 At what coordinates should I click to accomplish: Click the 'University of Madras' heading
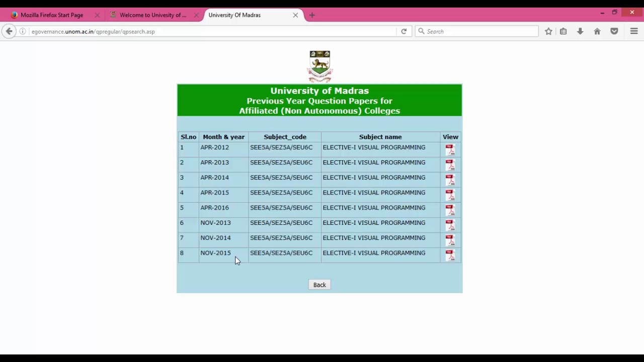click(x=319, y=91)
